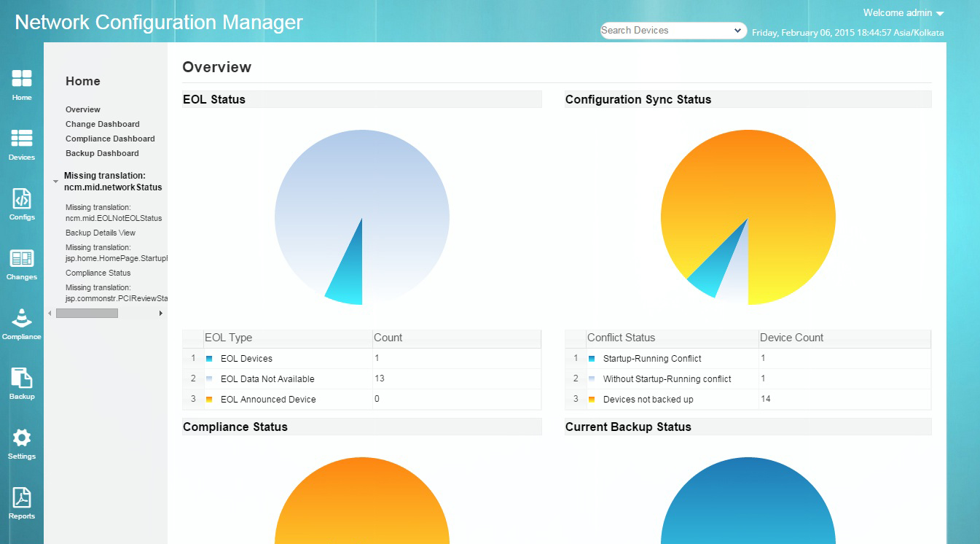980x544 pixels.
Task: Open the Search Devices dropdown arrow
Action: click(737, 30)
